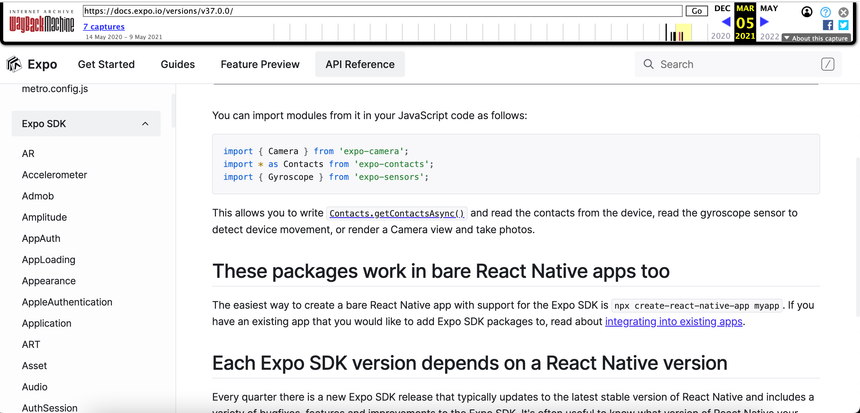860x413 pixels.
Task: Switch to the API Reference tab
Action: click(x=360, y=64)
